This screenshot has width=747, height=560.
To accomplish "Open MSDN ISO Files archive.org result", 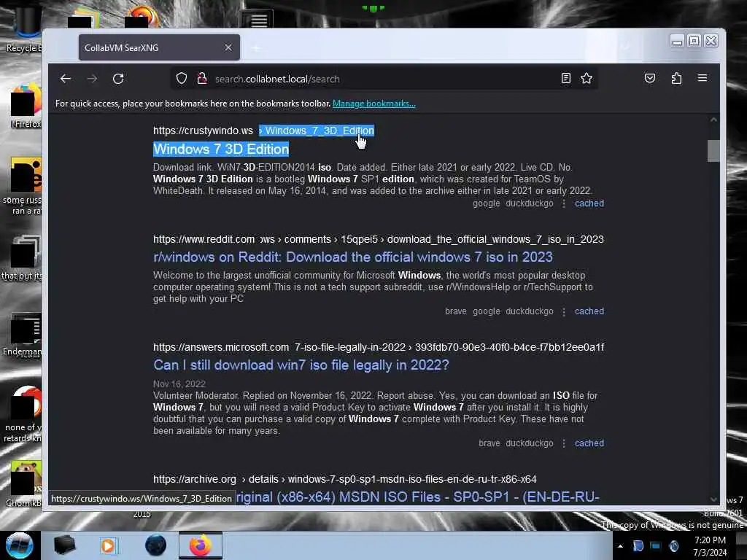I will [418, 497].
